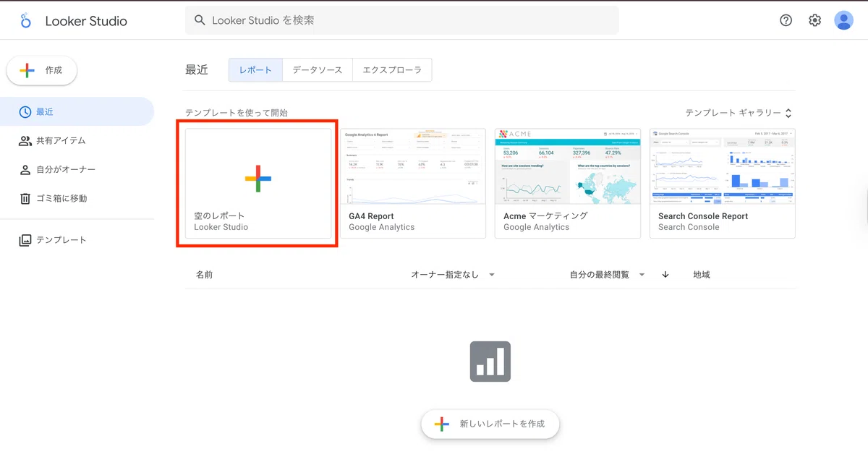Switch to the レポート tab

click(x=255, y=70)
